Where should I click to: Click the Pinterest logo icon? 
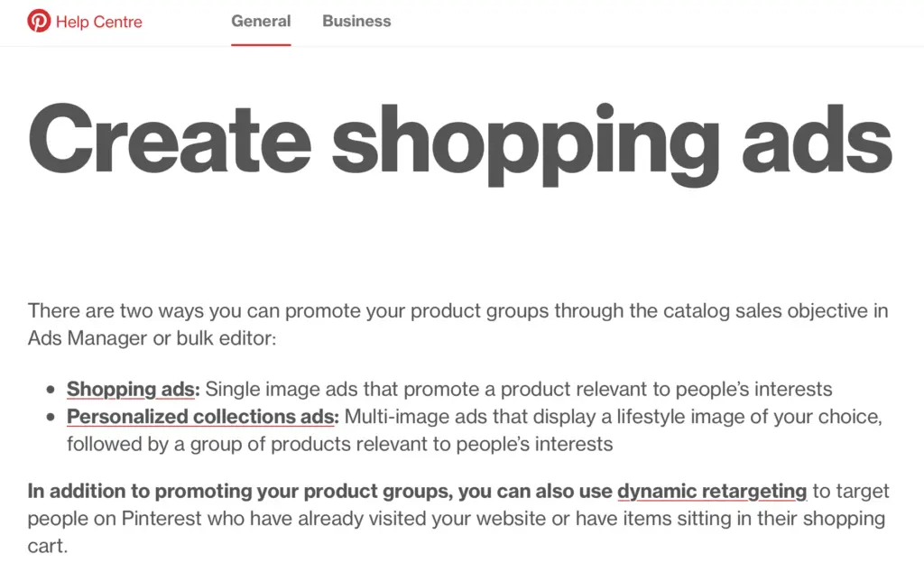click(39, 21)
